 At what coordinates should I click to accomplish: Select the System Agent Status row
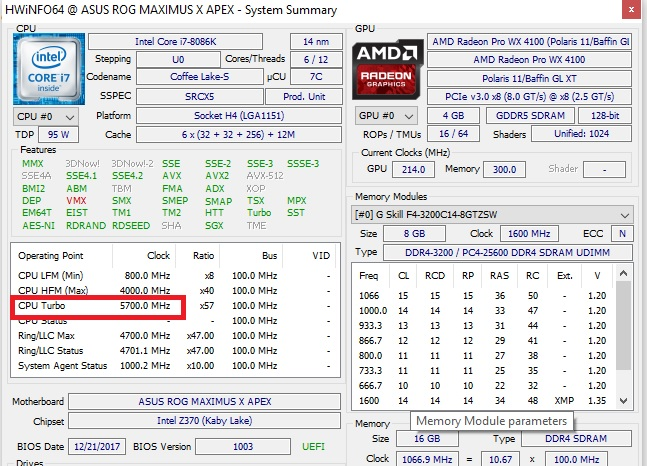[175, 366]
